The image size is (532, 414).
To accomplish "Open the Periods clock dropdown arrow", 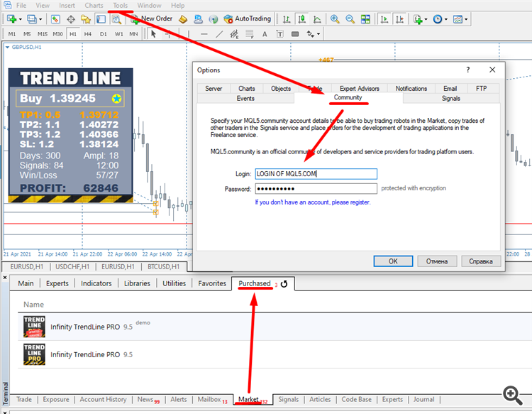I will point(446,19).
